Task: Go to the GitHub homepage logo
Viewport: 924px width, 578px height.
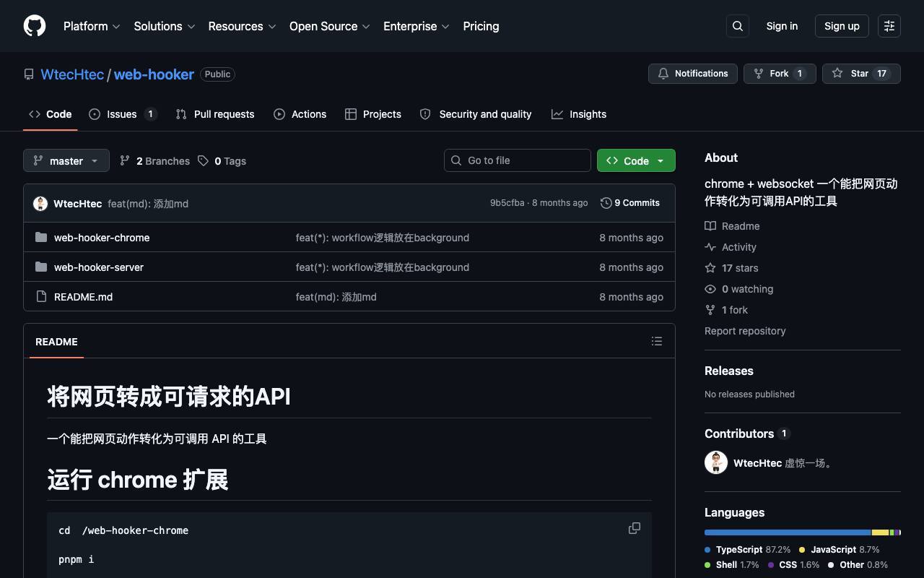Action: [x=35, y=26]
